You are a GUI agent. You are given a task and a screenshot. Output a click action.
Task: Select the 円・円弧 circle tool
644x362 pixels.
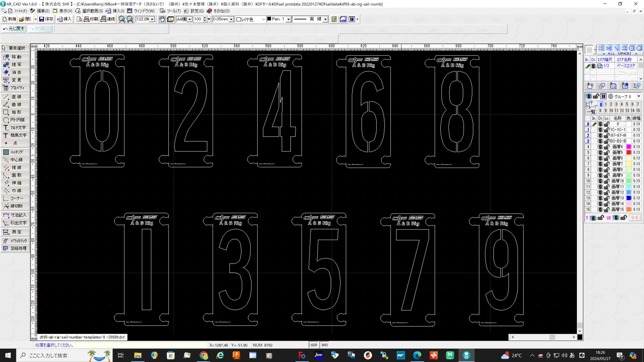tap(15, 120)
